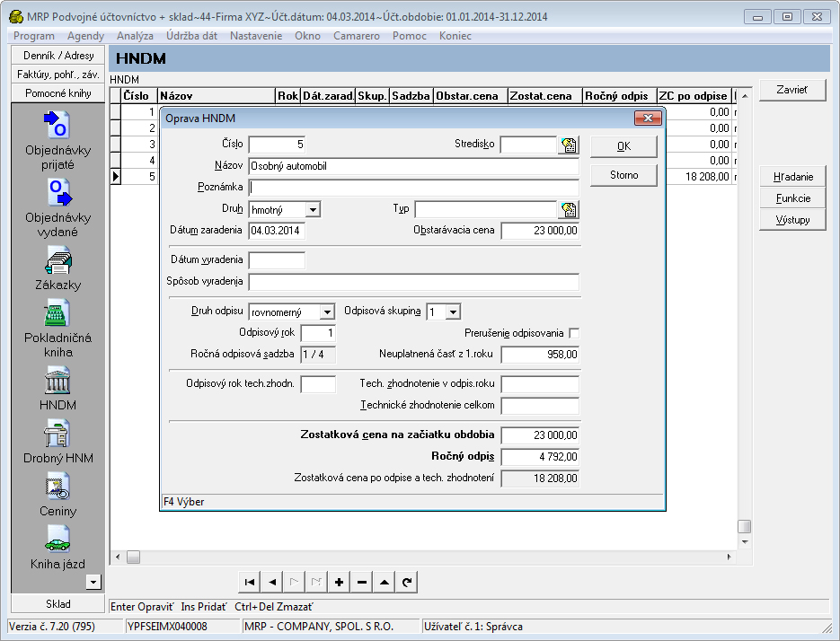Open the Typ lookup icon

point(569,209)
